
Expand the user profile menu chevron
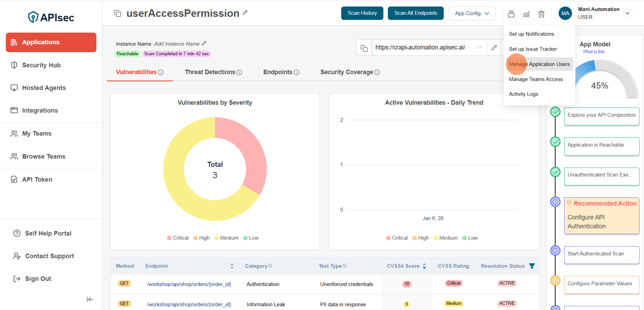pyautogui.click(x=627, y=13)
